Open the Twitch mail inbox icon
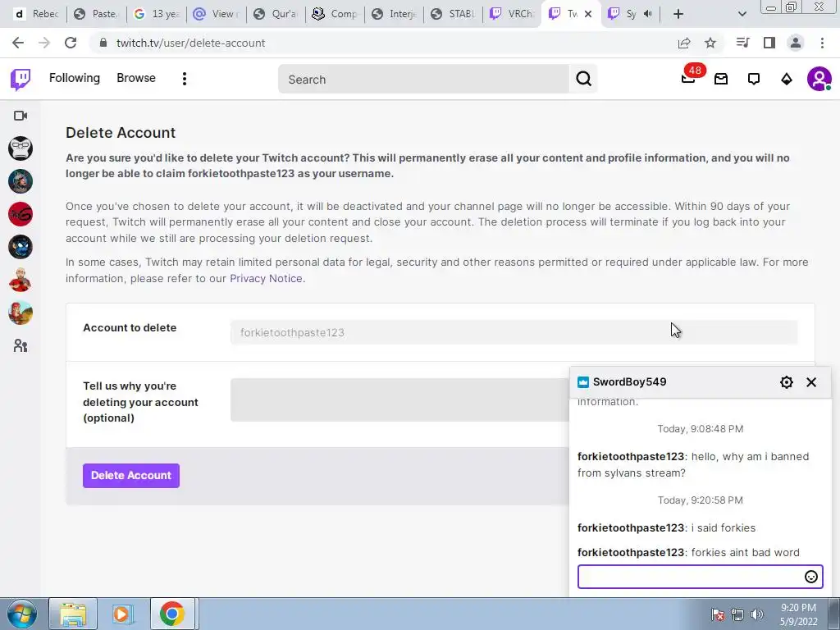Image resolution: width=840 pixels, height=630 pixels. click(721, 80)
